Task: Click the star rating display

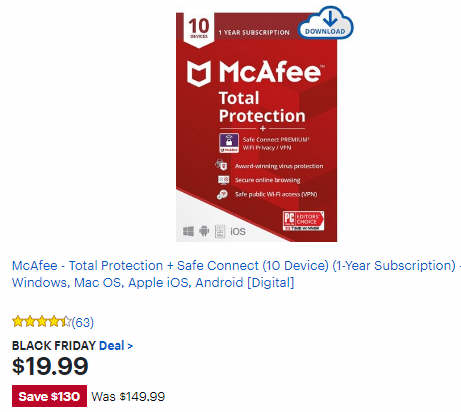Action: coord(42,322)
